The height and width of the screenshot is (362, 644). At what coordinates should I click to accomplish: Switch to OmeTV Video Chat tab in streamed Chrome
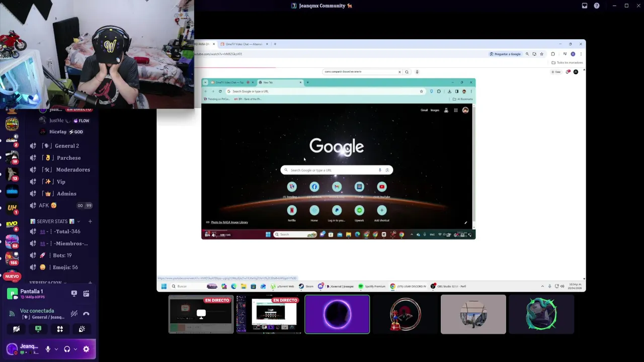coord(244,44)
